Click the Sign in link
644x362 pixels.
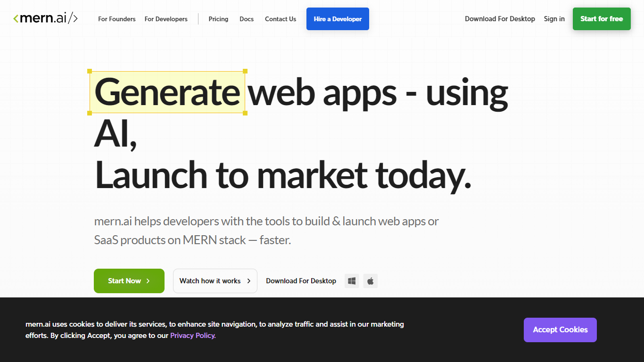[554, 19]
